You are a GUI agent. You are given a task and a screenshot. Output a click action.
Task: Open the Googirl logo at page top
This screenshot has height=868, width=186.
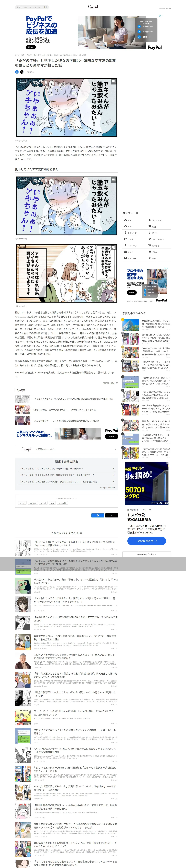93,7
